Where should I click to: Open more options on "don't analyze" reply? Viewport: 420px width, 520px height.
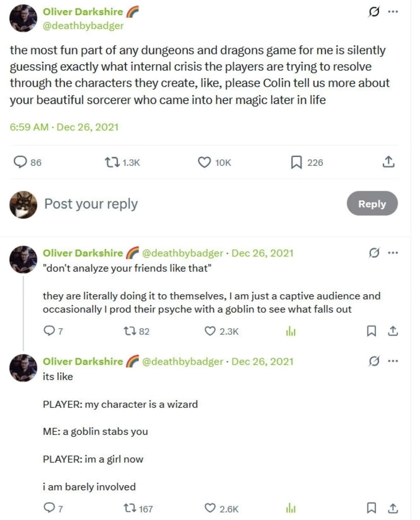point(393,253)
